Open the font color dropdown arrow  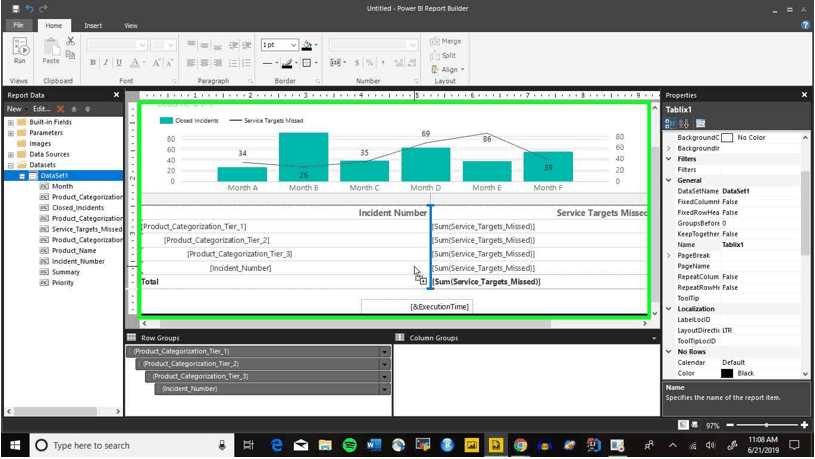point(144,63)
